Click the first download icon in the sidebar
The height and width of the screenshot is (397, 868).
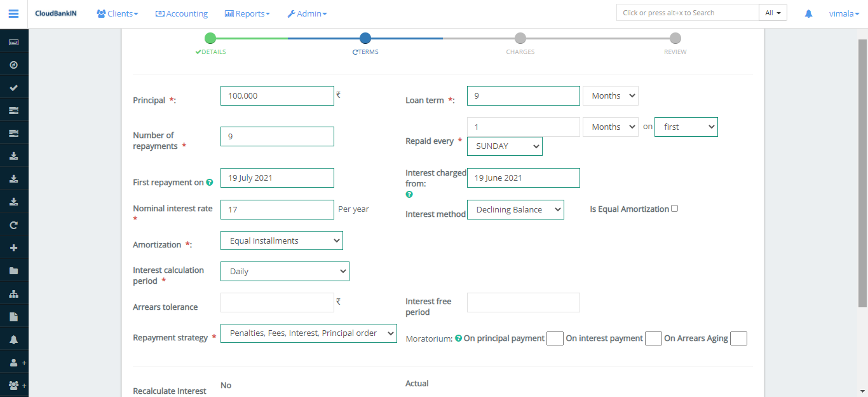point(13,155)
